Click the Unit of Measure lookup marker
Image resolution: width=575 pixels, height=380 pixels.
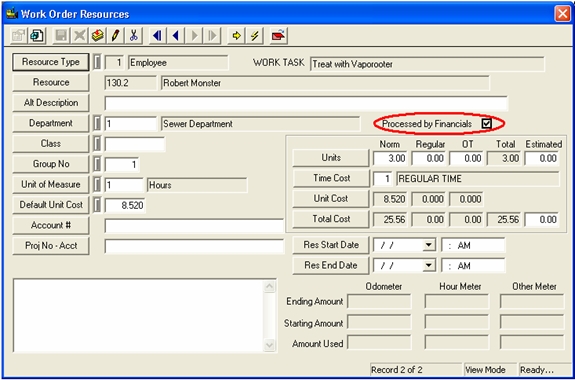tap(97, 184)
